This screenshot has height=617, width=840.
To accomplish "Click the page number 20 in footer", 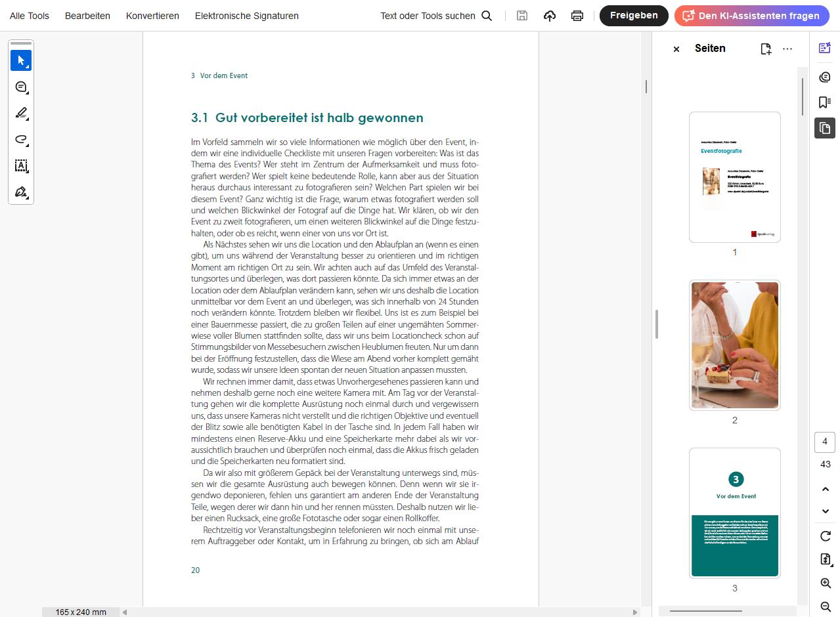I will pyautogui.click(x=195, y=570).
